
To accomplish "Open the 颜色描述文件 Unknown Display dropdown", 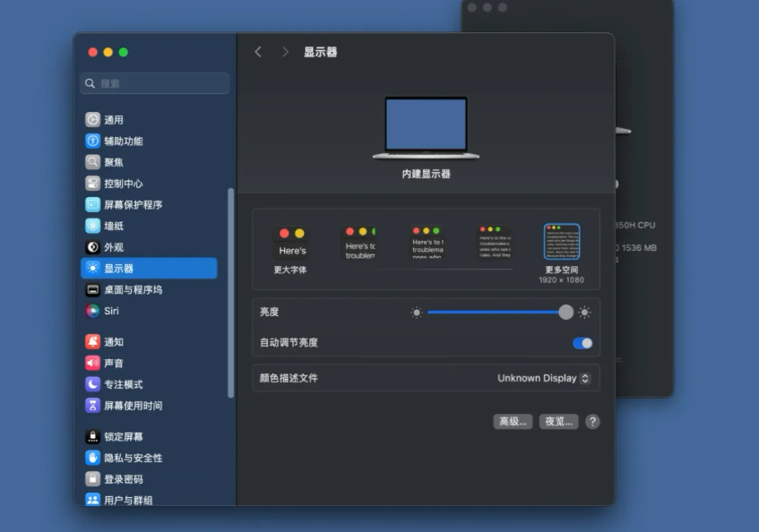I will point(543,378).
